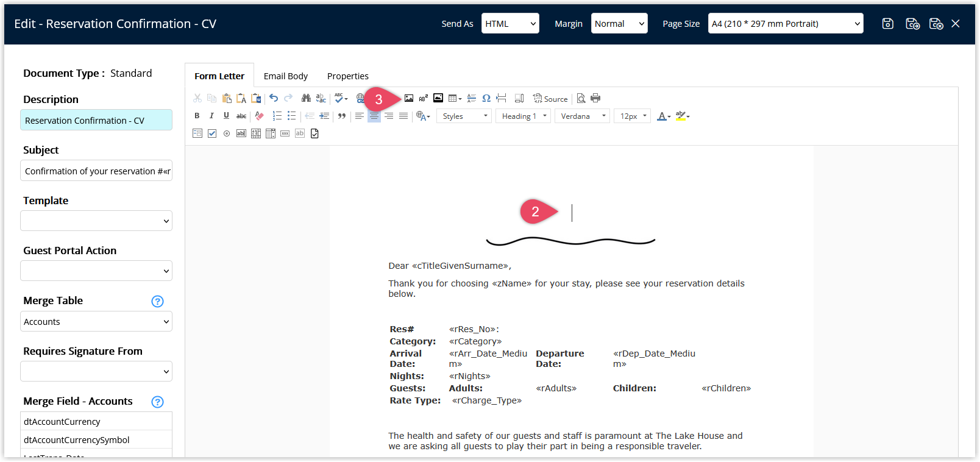Click the document checkmark icon
This screenshot has width=980, height=462.
point(314,133)
